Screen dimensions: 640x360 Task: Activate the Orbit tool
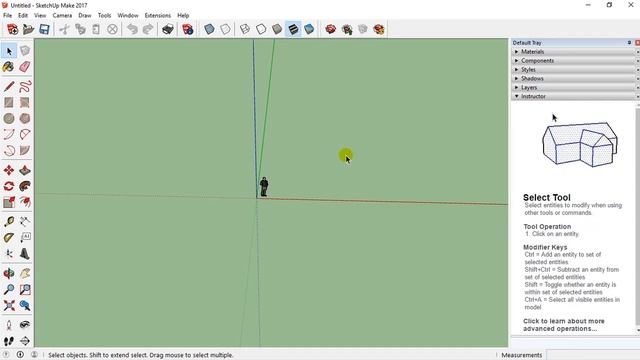9,273
